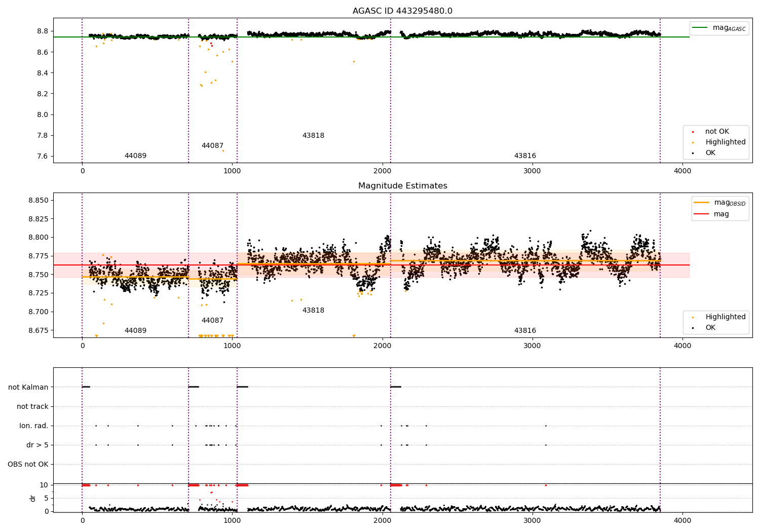The height and width of the screenshot is (532, 760).
Task: Click the 8.800 y-axis tick label
Action: 39,238
